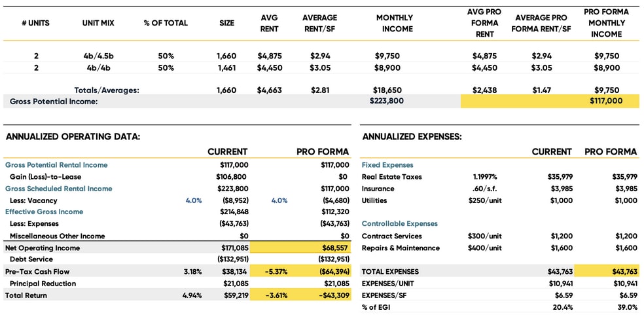Click the AVG RENT column header

pos(270,23)
